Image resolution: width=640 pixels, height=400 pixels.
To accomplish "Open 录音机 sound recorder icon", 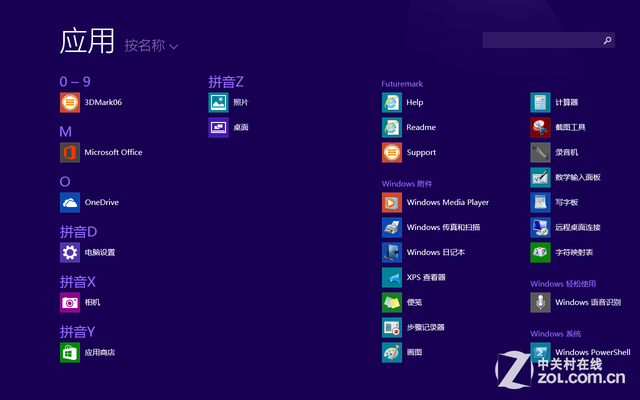I will click(540, 152).
